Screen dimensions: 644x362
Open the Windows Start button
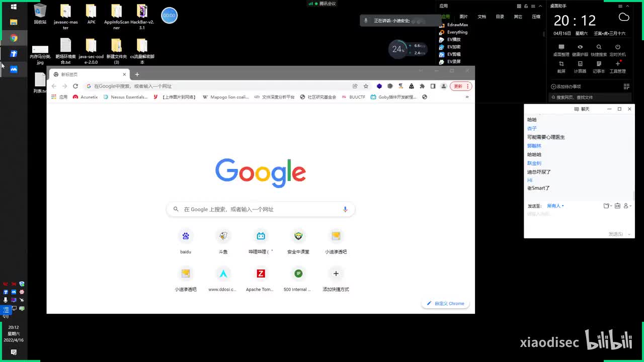pos(14,7)
